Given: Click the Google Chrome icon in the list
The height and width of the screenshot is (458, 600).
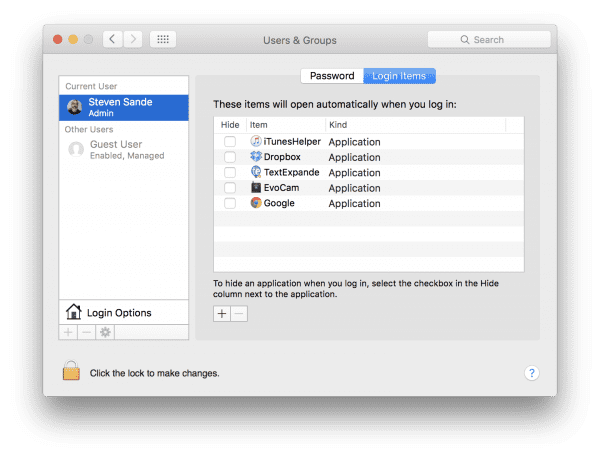Looking at the screenshot, I should (x=256, y=202).
